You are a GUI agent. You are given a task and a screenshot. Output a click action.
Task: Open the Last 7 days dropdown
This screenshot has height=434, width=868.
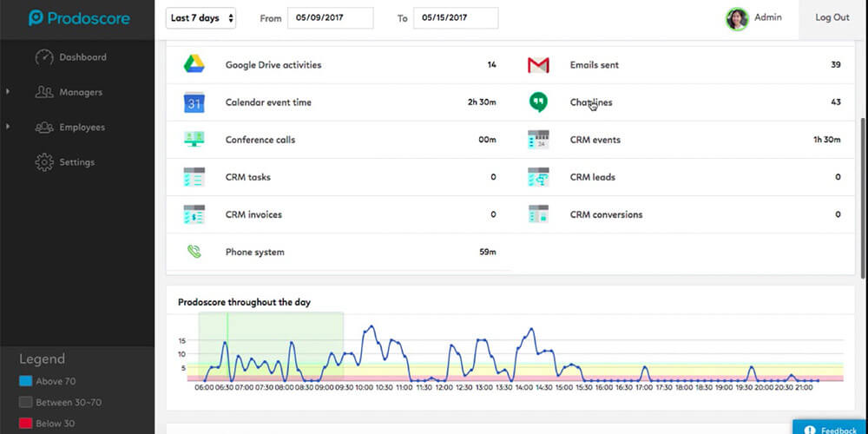click(201, 18)
